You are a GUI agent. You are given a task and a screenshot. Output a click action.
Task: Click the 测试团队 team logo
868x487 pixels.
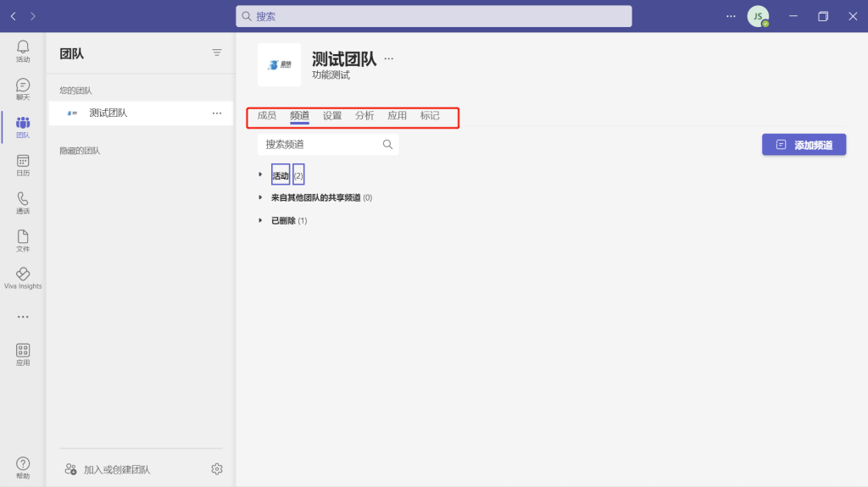pyautogui.click(x=279, y=64)
